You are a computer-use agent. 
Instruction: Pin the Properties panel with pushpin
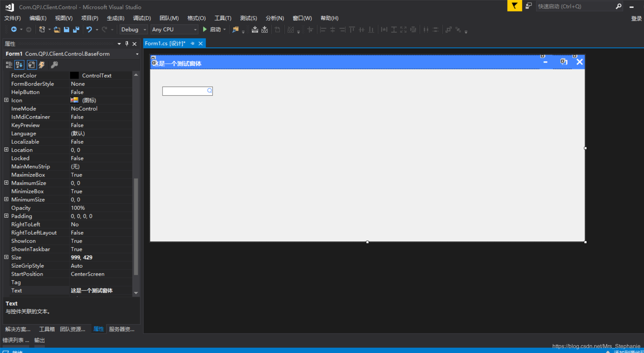click(x=127, y=44)
